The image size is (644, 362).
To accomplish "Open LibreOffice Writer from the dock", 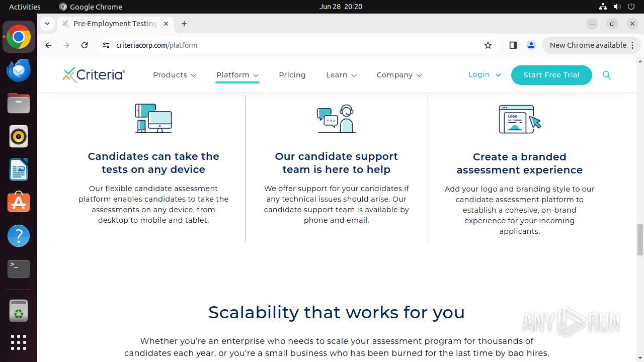I will coord(19,169).
